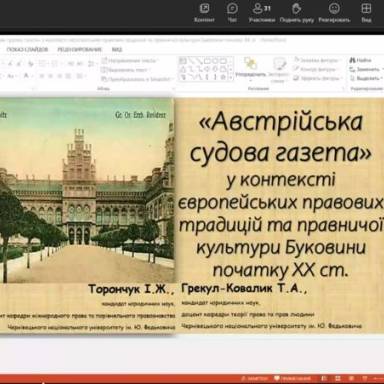Select the text box shape in gallery

pos(183,61)
